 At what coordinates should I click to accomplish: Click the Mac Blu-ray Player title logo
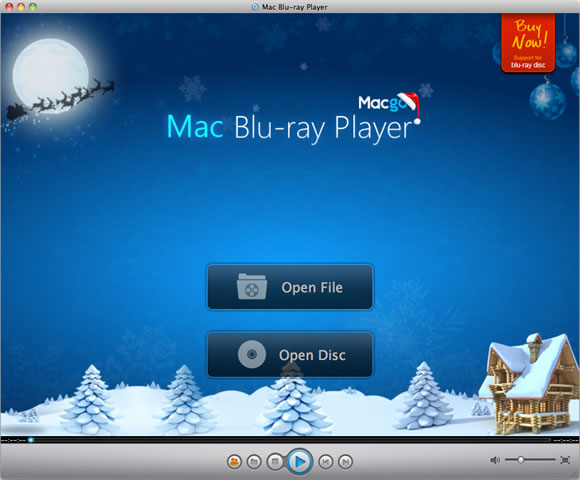(289, 128)
